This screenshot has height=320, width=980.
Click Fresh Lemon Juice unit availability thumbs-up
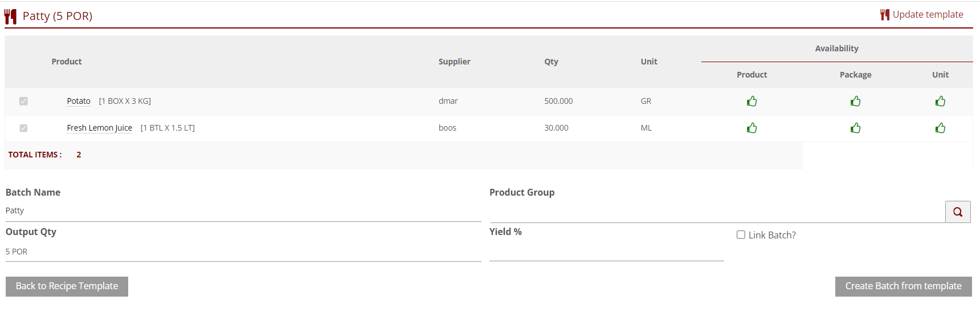pos(940,128)
